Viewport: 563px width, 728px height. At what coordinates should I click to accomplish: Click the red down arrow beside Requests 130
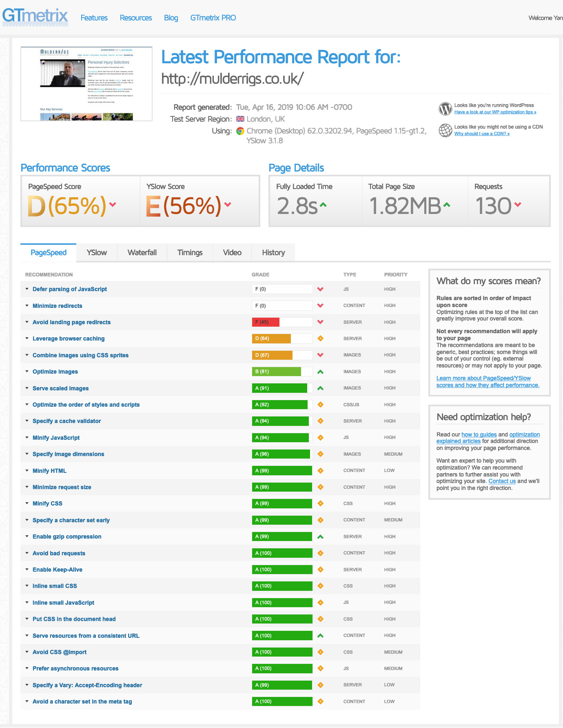(518, 204)
